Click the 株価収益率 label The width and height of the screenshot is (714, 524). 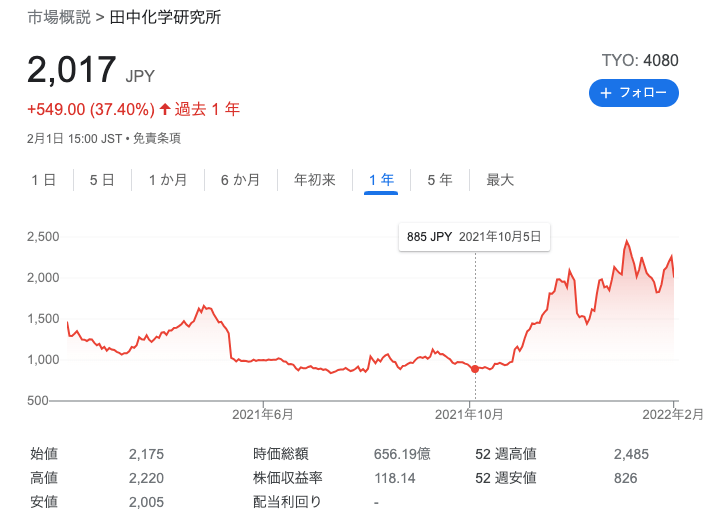click(x=287, y=478)
